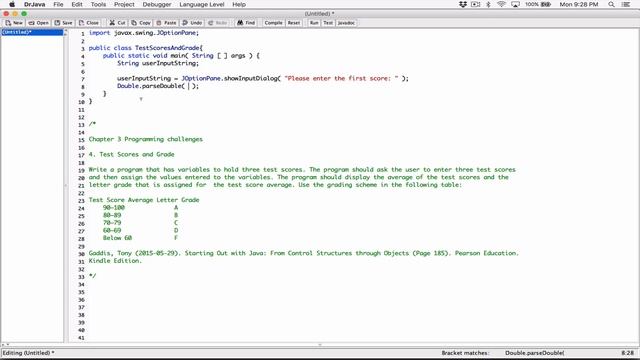Click the Dropbox icon in the menu bar
This screenshot has height=360, width=640.
pyautogui.click(x=462, y=4)
